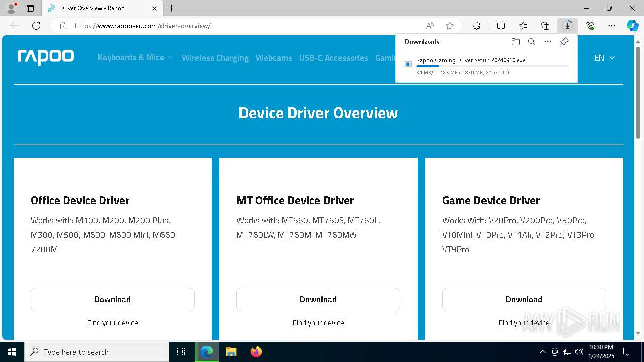Find your device under Game Device Driver
This screenshot has width=644, height=362.
coord(524,323)
